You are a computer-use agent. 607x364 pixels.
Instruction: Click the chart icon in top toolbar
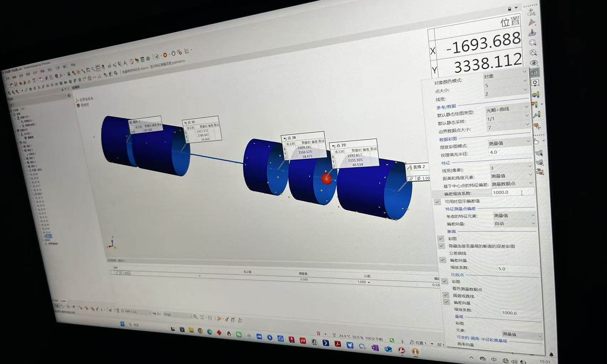(187, 51)
